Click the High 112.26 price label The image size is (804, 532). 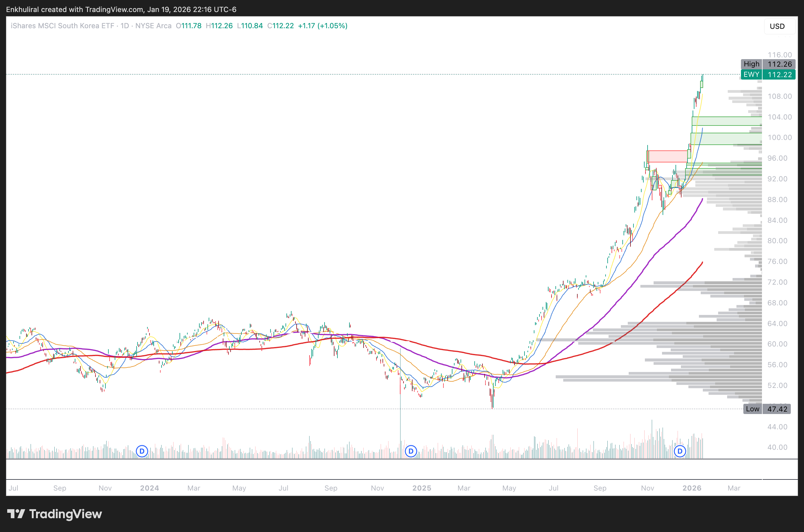(768, 64)
